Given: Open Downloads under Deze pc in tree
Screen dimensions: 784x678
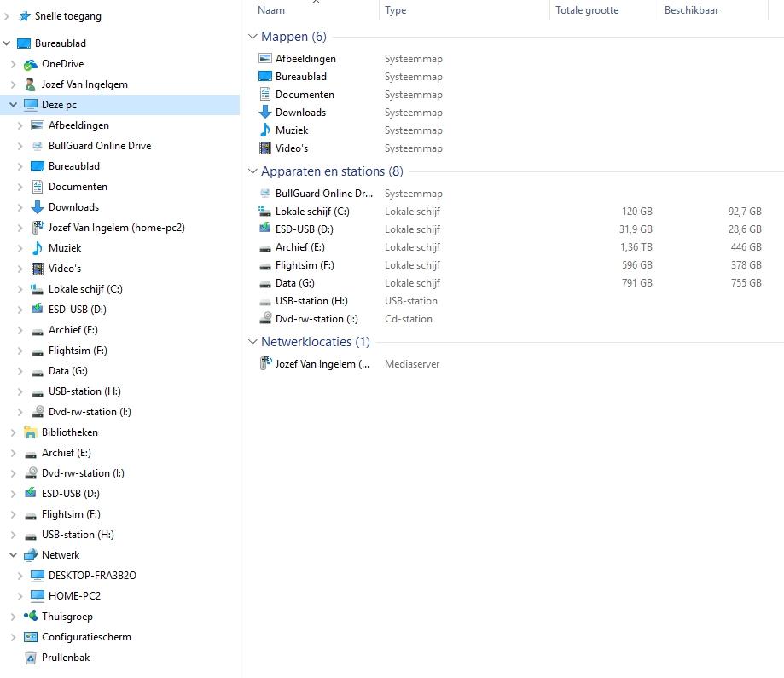Looking at the screenshot, I should click(x=73, y=207).
